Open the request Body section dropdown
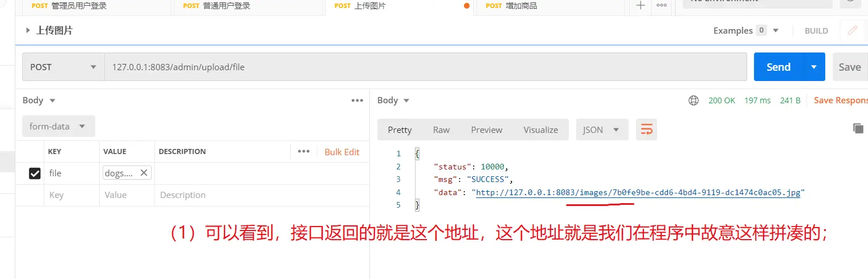 (x=39, y=100)
